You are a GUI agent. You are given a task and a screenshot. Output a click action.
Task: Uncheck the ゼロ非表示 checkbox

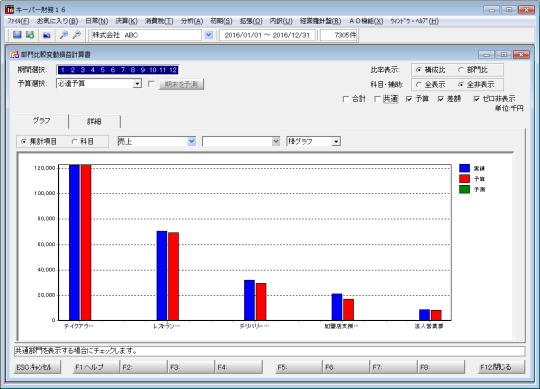(476, 99)
